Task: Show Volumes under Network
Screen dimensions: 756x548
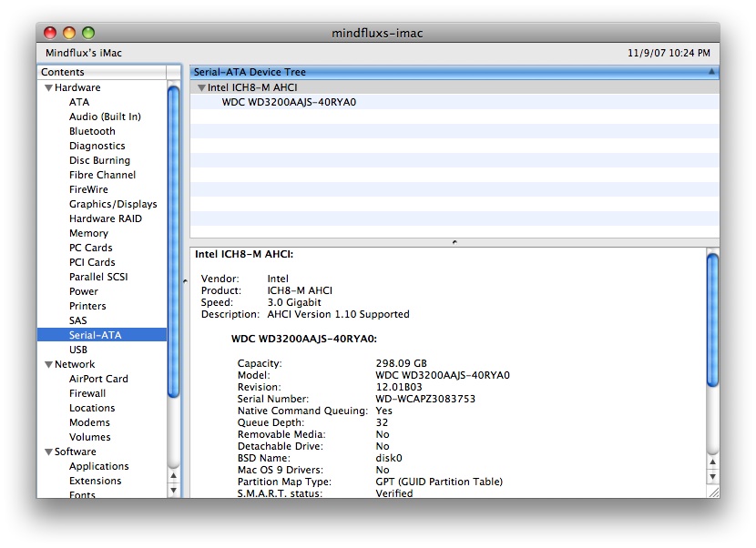Action: coord(89,437)
